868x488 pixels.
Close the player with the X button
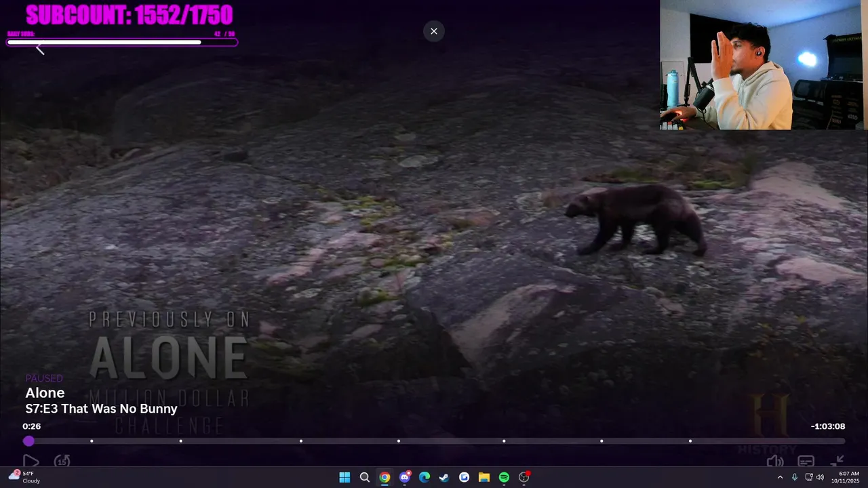[x=434, y=31]
